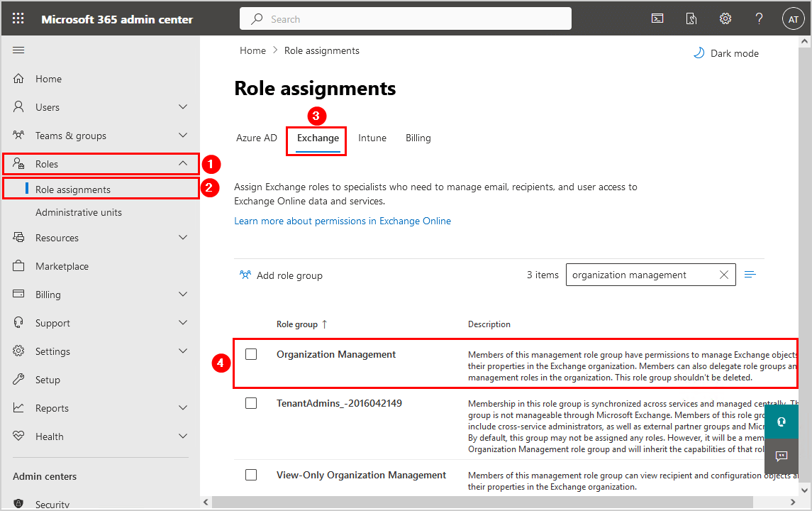Screen dimensions: 812x511
Task: Switch to the Billing tab
Action: coord(418,138)
